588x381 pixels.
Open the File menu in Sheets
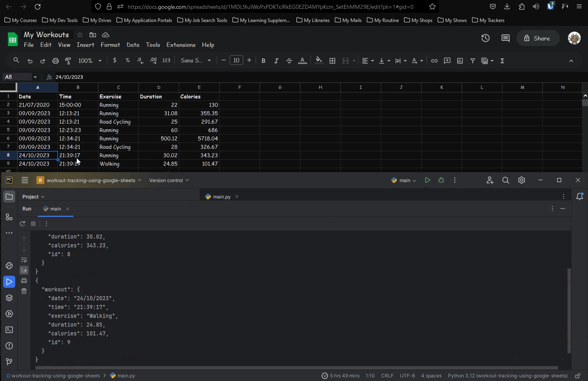tap(29, 45)
